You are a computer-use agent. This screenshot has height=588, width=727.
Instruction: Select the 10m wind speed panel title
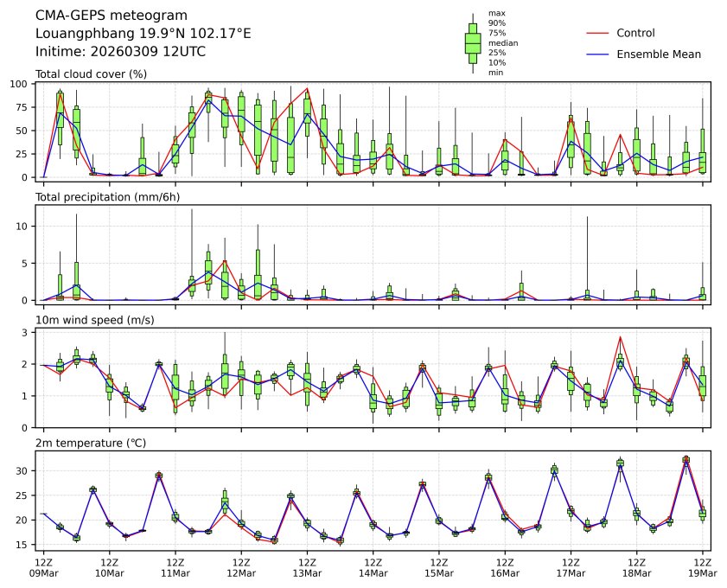[x=92, y=320]
